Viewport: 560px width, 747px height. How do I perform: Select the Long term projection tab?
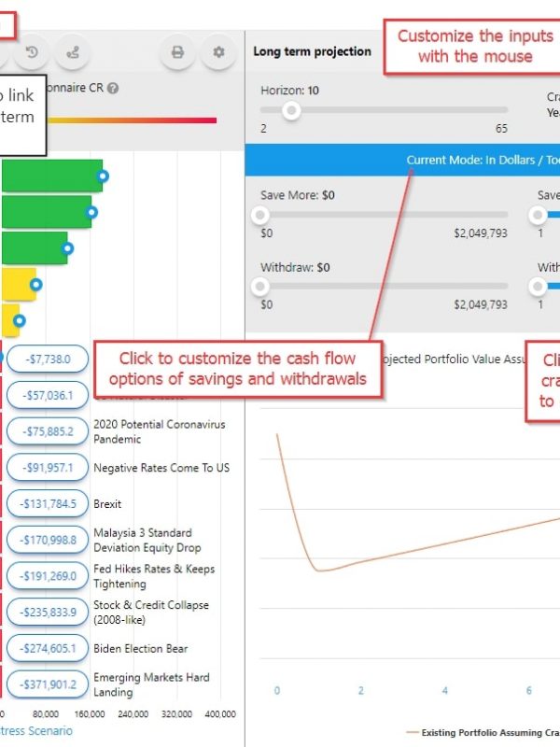(312, 51)
